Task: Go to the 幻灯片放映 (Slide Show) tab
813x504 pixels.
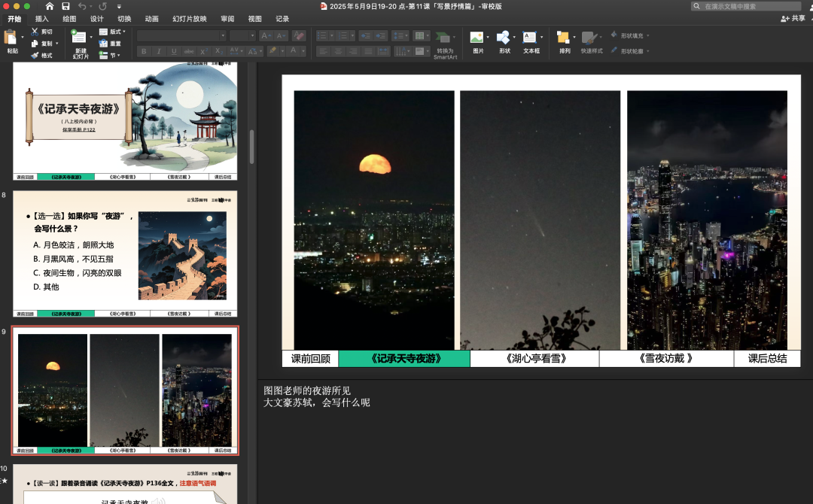Action: [189, 19]
